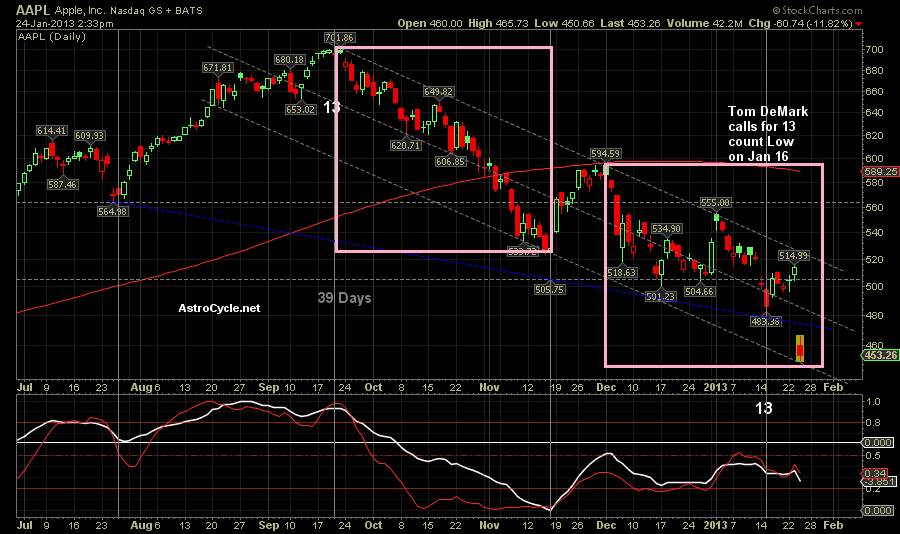The height and width of the screenshot is (534, 900).
Task: Click the 3.851 indicator value tag
Action: [x=878, y=482]
